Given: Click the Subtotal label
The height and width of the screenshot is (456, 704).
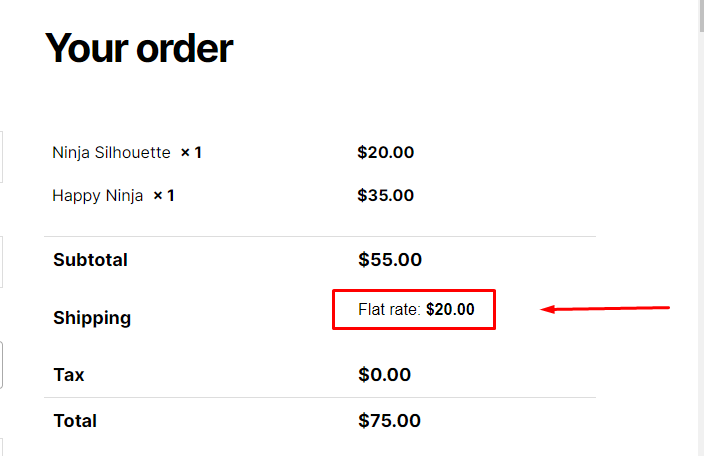Looking at the screenshot, I should (x=90, y=260).
